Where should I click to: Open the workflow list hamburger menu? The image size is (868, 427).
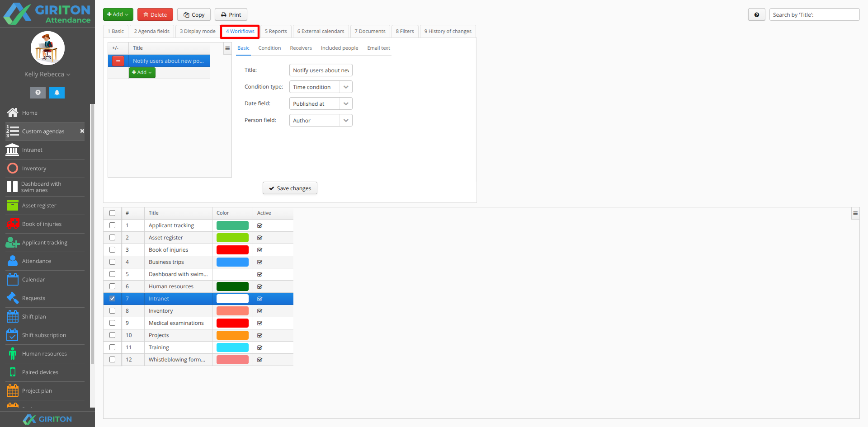click(227, 48)
